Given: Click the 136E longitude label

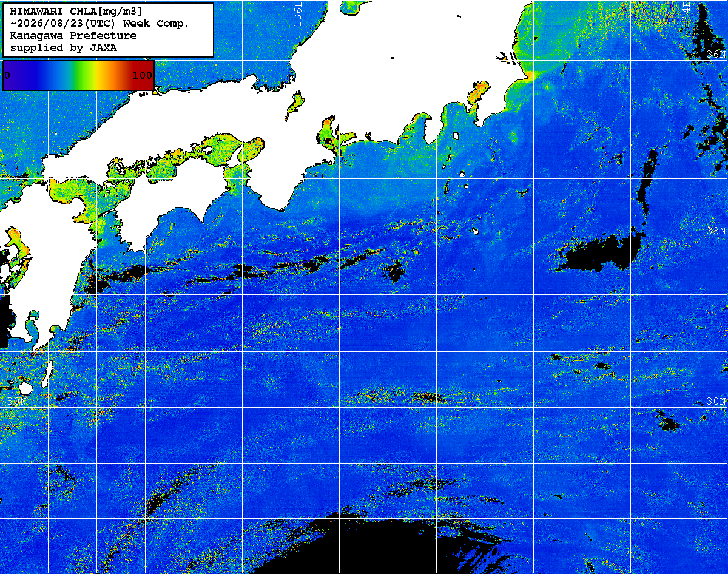Looking at the screenshot, I should pos(297,13).
